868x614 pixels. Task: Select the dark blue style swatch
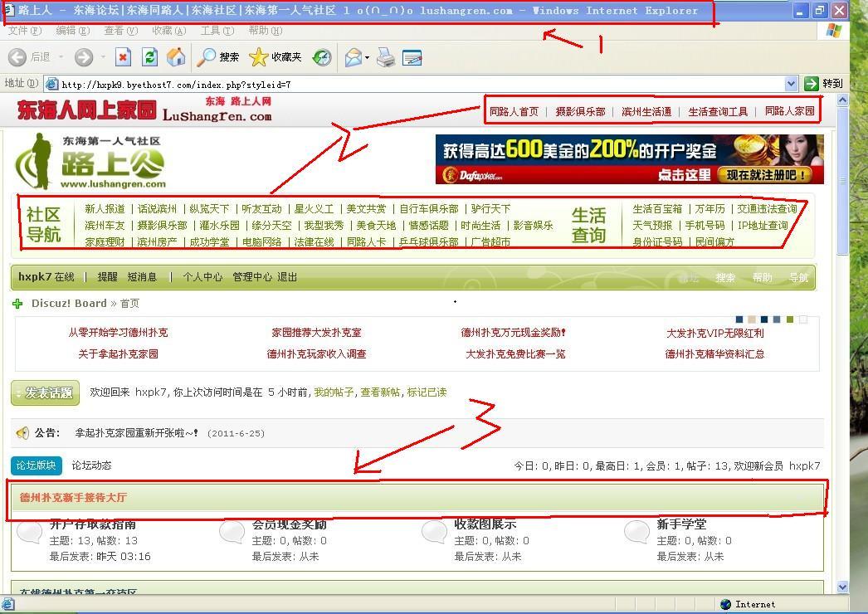tap(764, 319)
